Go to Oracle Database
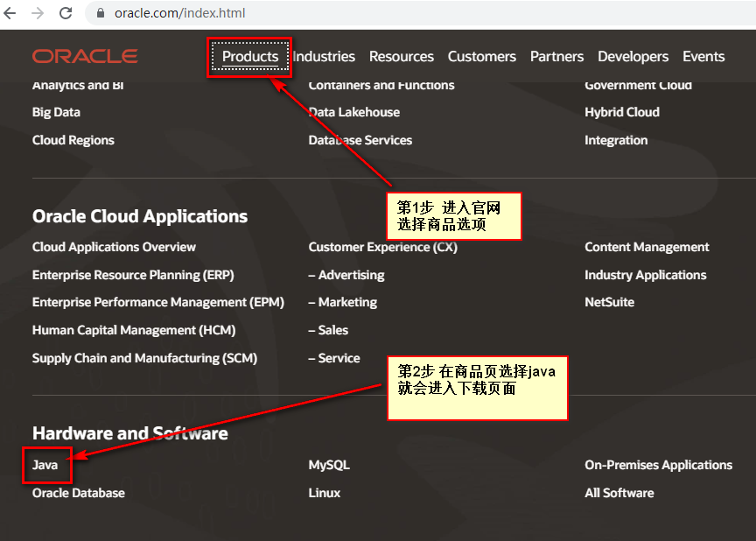The height and width of the screenshot is (541, 756). coord(79,493)
